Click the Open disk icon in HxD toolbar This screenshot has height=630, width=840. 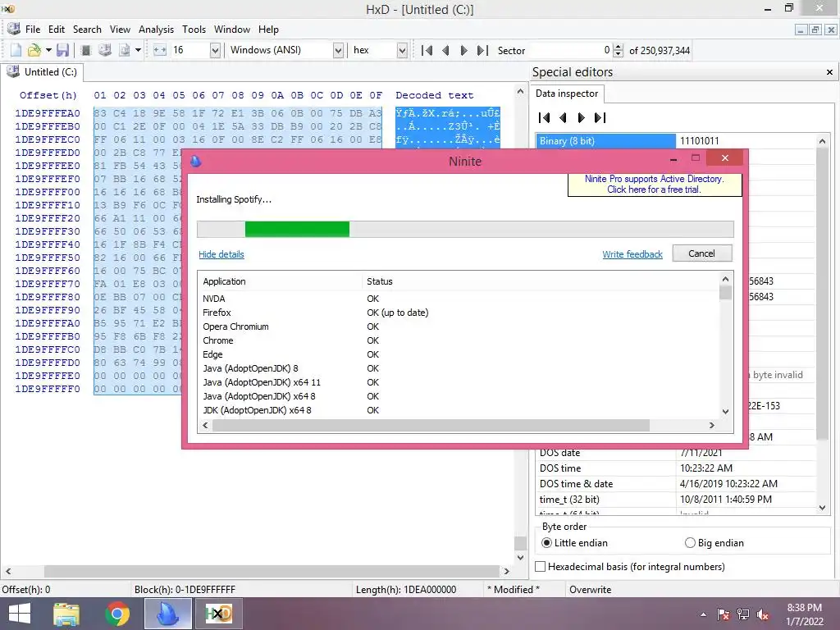[105, 50]
